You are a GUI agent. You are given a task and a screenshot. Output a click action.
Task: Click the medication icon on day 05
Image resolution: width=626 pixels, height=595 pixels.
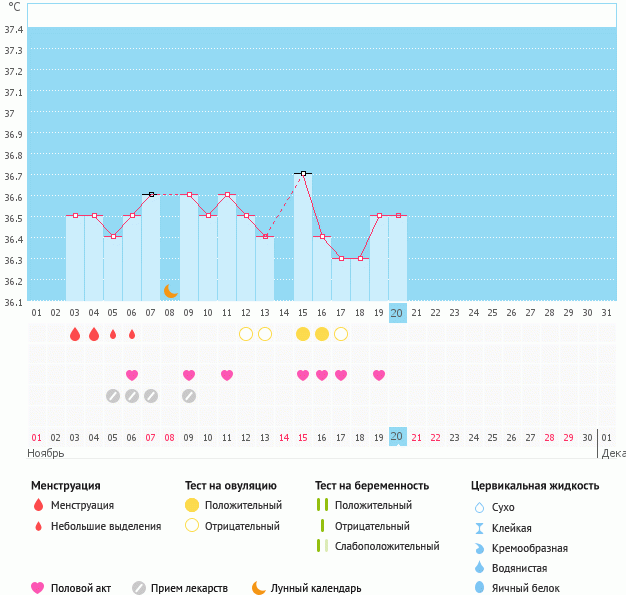(x=113, y=396)
